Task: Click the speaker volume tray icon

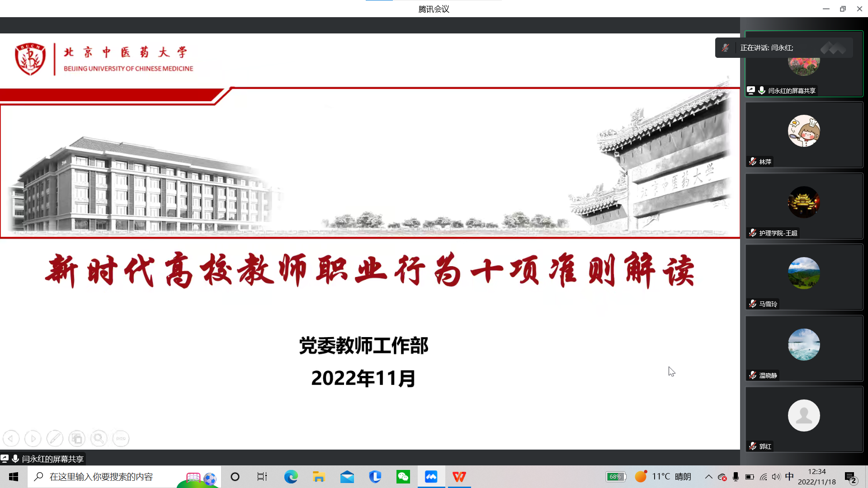Action: click(x=776, y=477)
